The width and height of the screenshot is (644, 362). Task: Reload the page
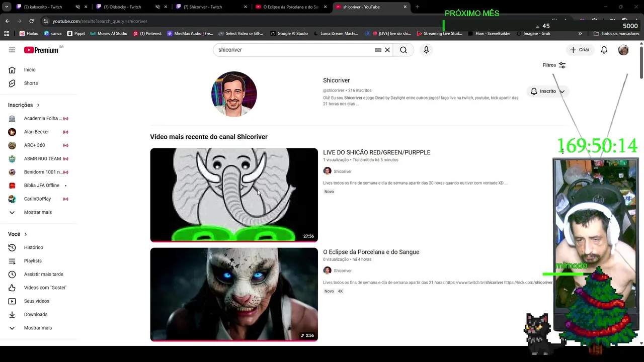pyautogui.click(x=31, y=21)
